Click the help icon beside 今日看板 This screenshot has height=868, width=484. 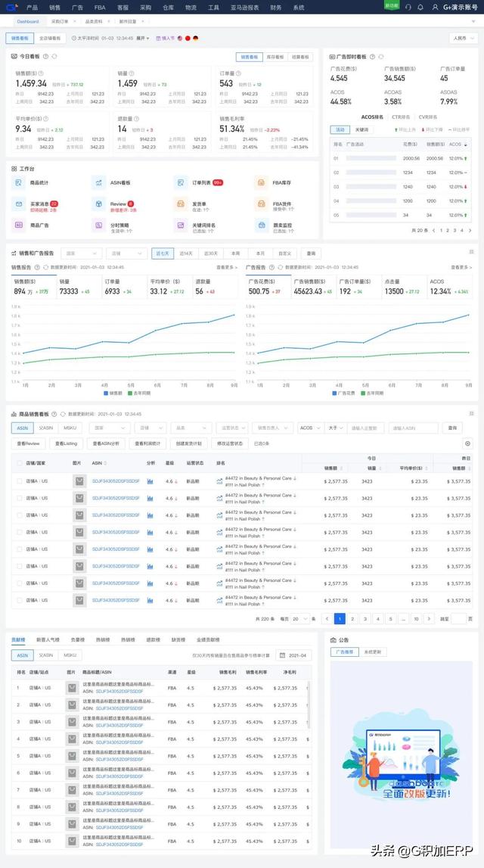(45, 57)
